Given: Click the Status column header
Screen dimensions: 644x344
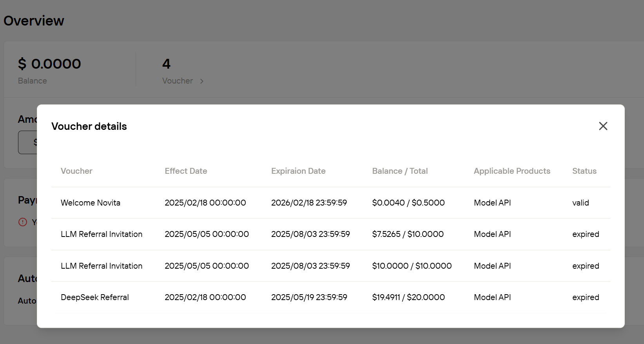Looking at the screenshot, I should click(584, 171).
